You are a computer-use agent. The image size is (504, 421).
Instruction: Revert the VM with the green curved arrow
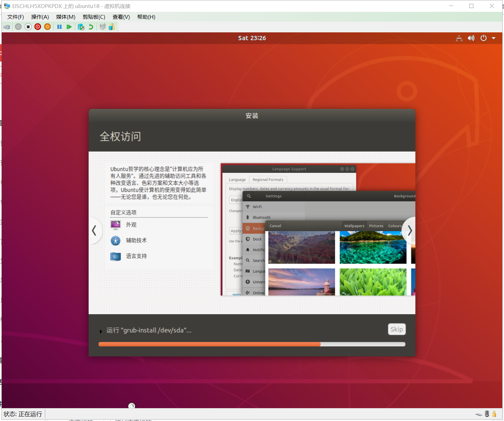pos(91,27)
